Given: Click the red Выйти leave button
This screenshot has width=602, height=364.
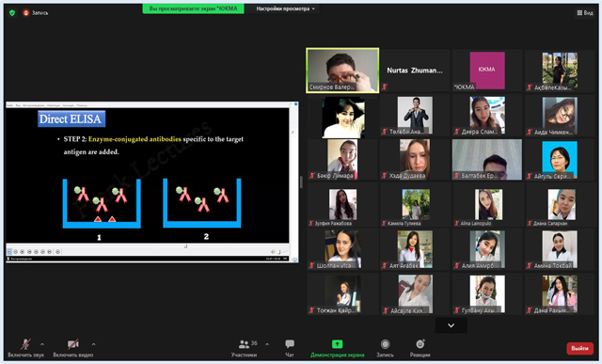Looking at the screenshot, I should coord(579,348).
